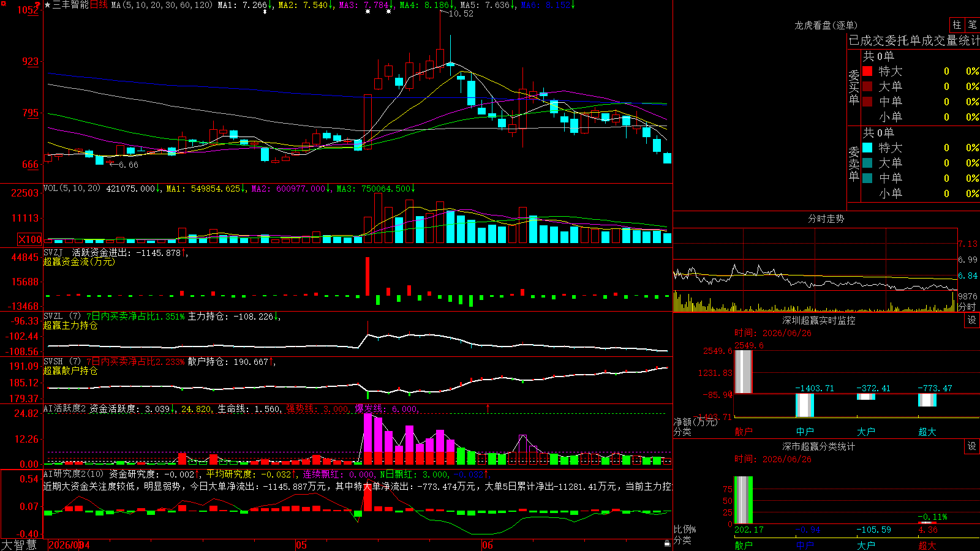Click the 深圳超赢实时监控 panel title
This screenshot has height=551, width=980.
[x=818, y=320]
